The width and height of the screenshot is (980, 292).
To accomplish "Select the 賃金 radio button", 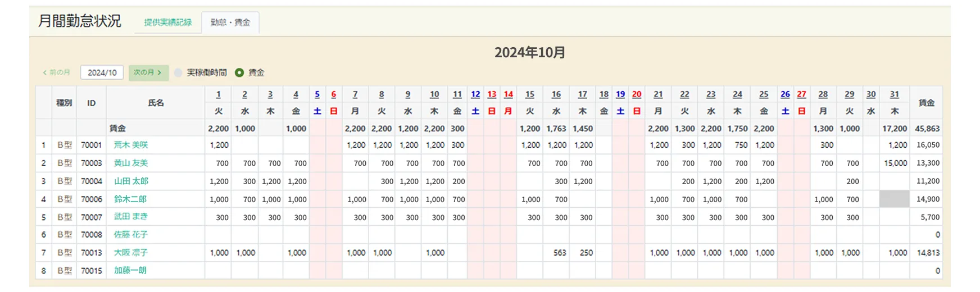I will (x=239, y=72).
